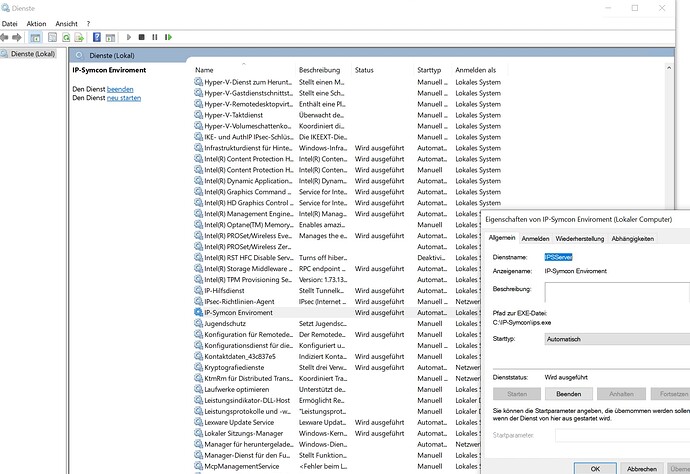This screenshot has height=474, width=690.
Task: Sort list by Name column header
Action: pos(244,70)
